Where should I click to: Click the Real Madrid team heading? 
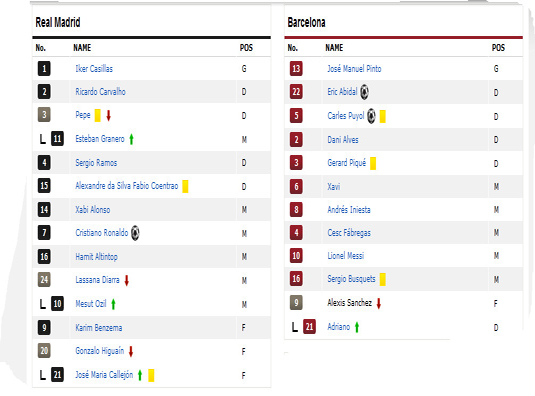coord(58,23)
